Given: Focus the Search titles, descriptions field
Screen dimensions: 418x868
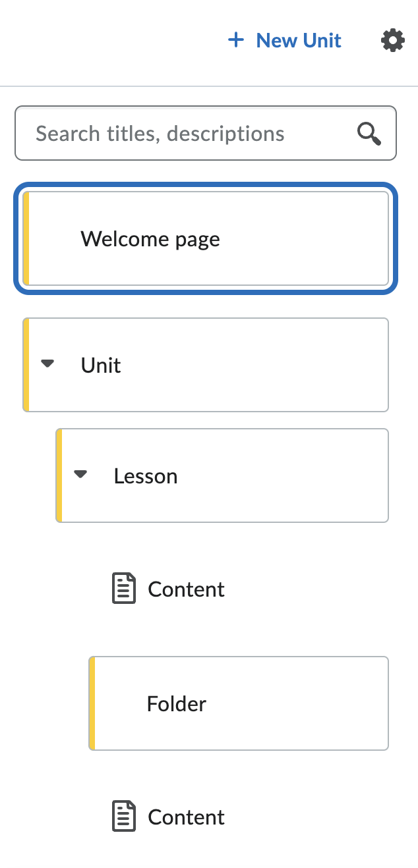Looking at the screenshot, I should [185, 134].
